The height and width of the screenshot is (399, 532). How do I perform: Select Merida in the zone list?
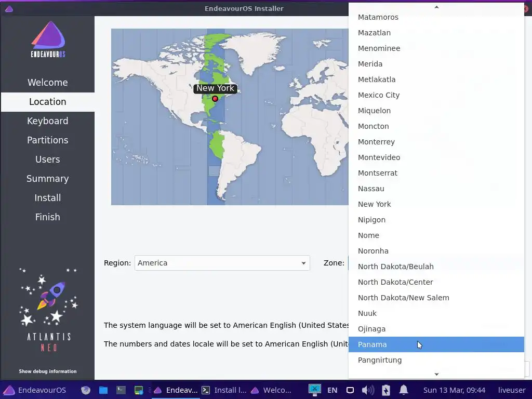pyautogui.click(x=436, y=64)
